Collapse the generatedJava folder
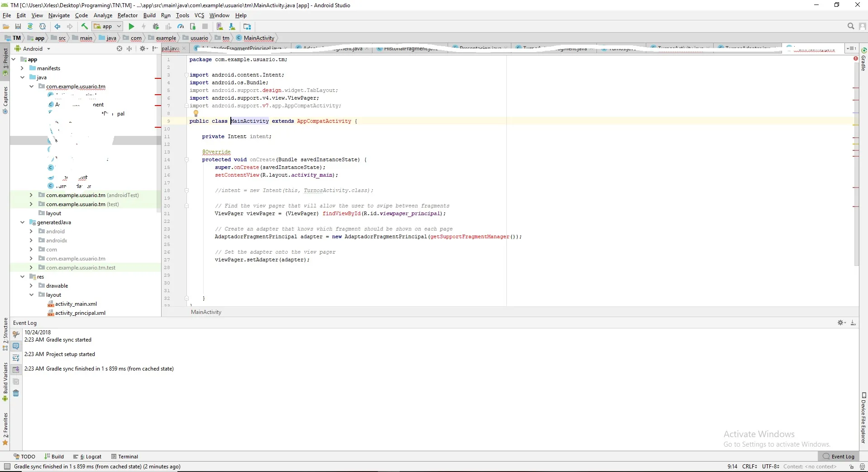 coord(22,222)
